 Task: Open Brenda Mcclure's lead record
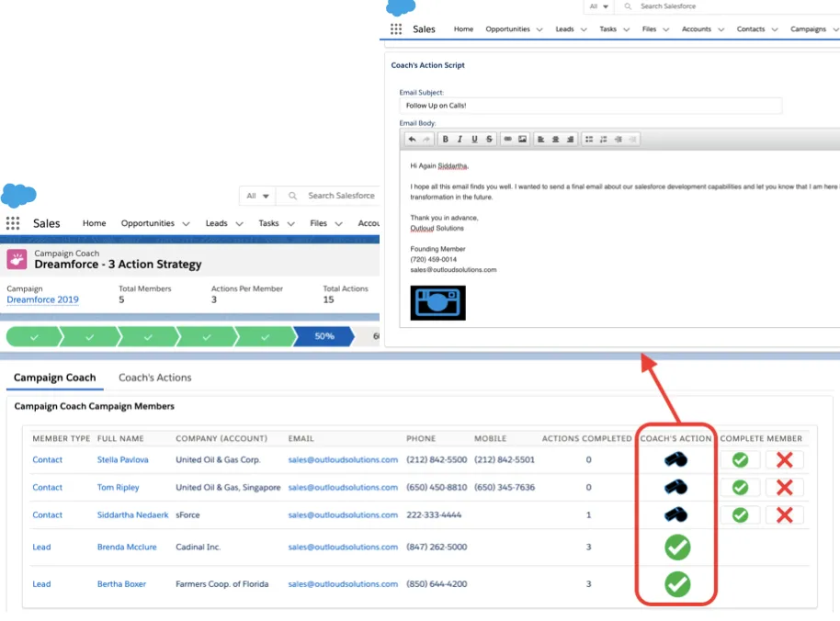[127, 548]
